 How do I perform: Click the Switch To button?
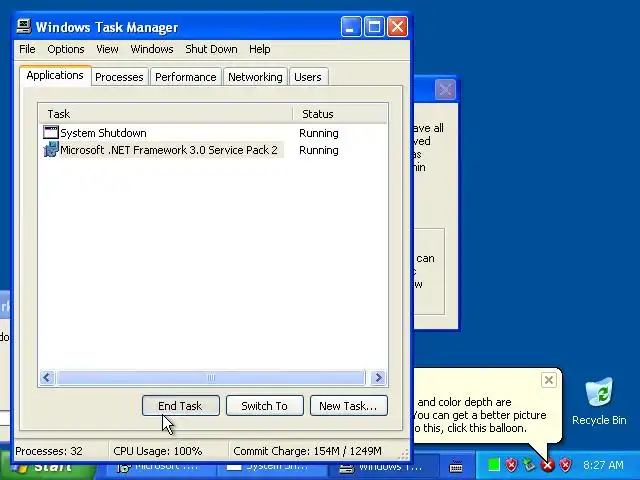tap(264, 406)
